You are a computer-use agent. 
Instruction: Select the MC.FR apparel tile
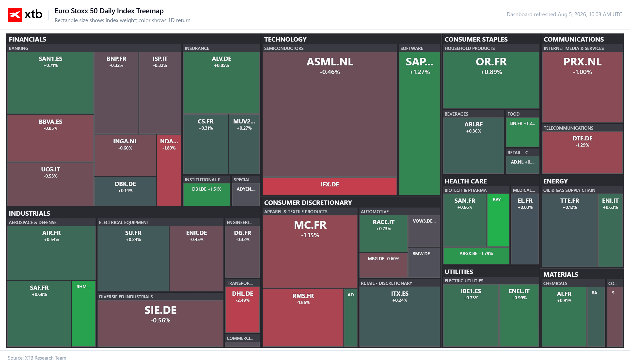[310, 251]
